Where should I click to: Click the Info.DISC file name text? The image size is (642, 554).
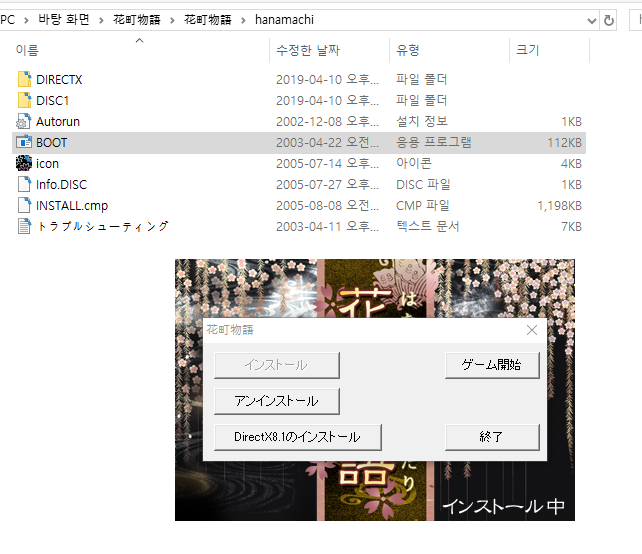[61, 184]
